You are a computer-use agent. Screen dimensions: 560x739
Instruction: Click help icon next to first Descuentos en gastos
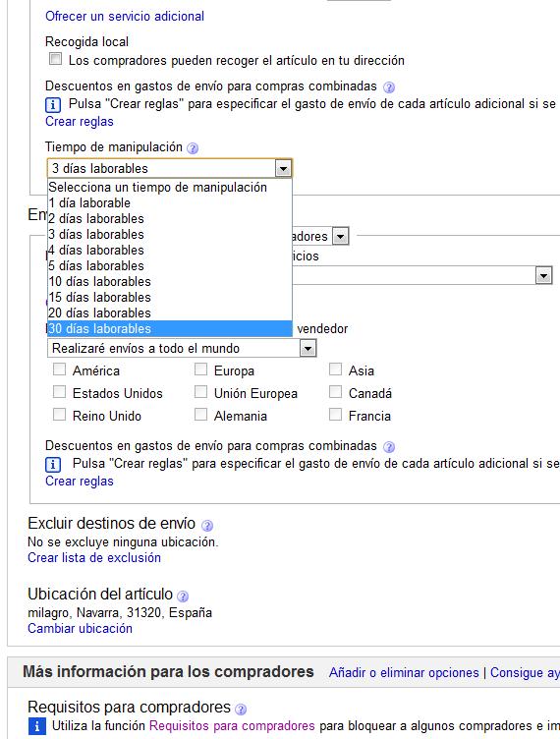(389, 87)
